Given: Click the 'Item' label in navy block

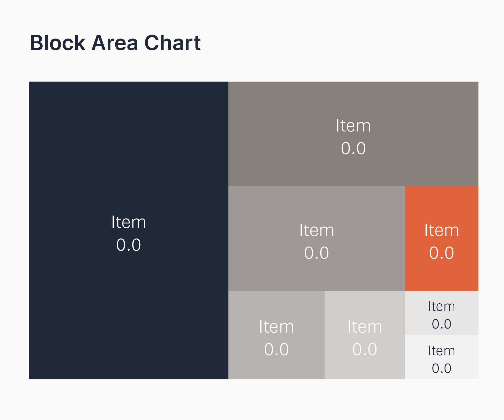Looking at the screenshot, I should (x=129, y=222).
